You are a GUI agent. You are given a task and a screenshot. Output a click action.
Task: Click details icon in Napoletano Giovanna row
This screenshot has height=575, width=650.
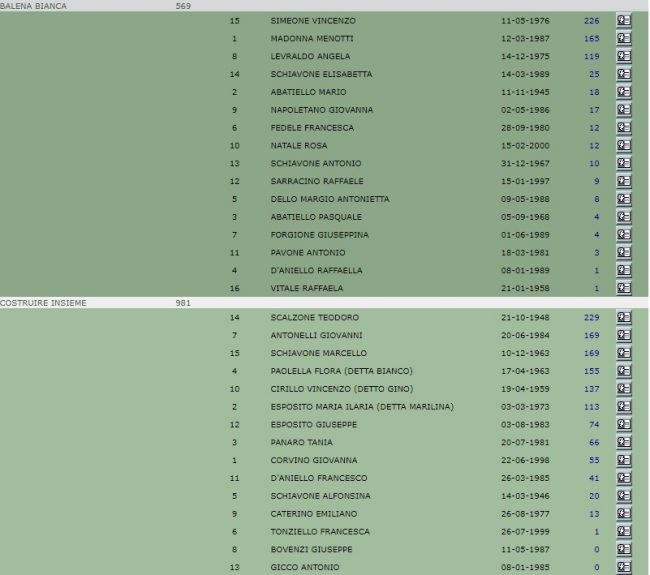[x=624, y=110]
